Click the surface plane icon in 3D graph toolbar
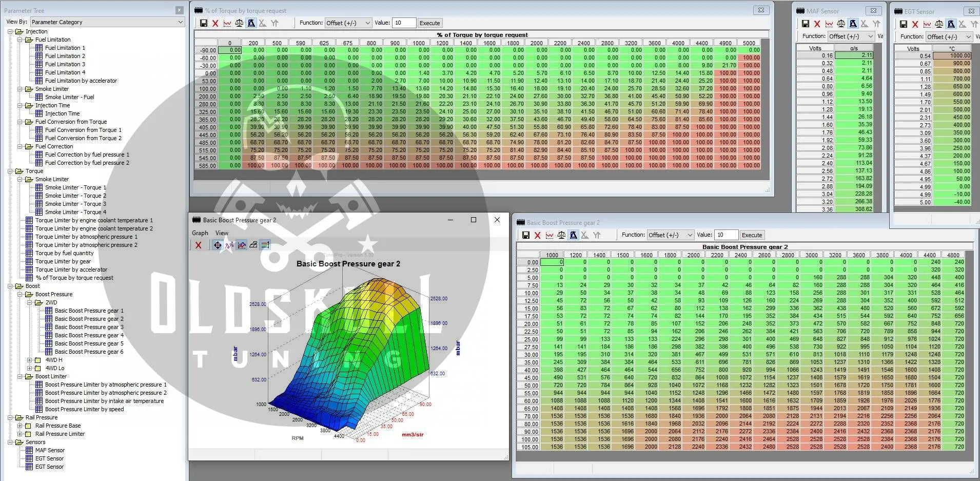Viewport: 980px width, 481px height. (253, 245)
